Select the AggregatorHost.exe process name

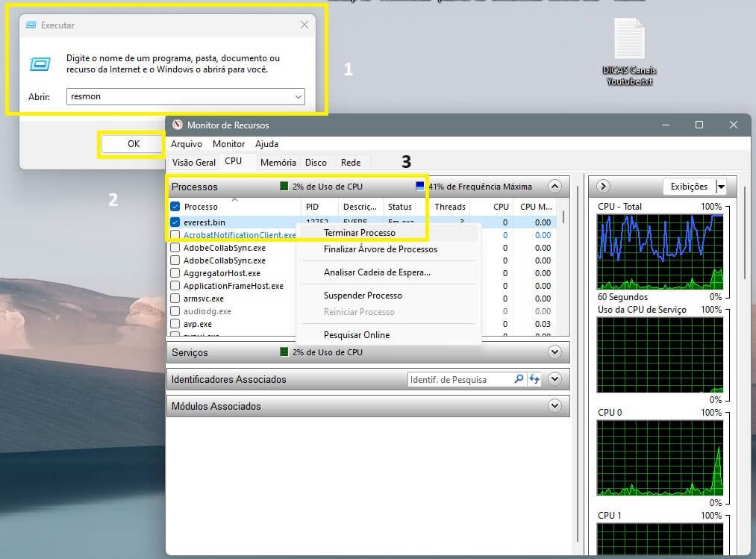(x=222, y=273)
